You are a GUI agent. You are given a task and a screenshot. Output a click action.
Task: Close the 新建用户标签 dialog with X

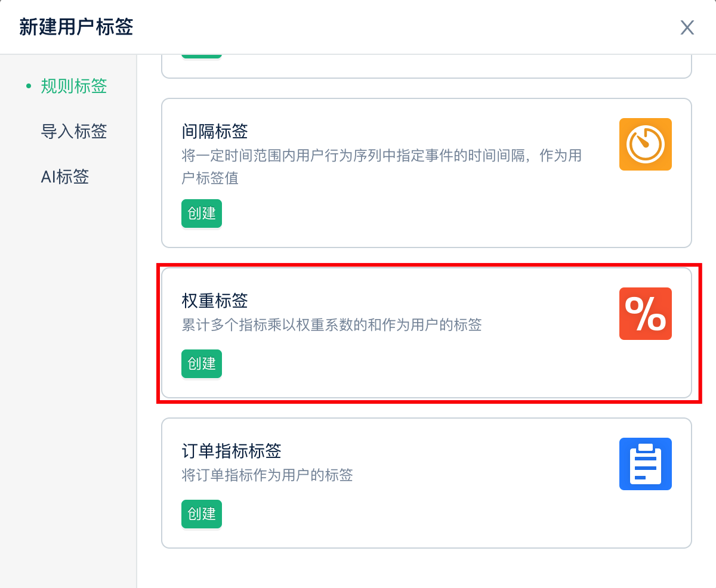pyautogui.click(x=687, y=27)
